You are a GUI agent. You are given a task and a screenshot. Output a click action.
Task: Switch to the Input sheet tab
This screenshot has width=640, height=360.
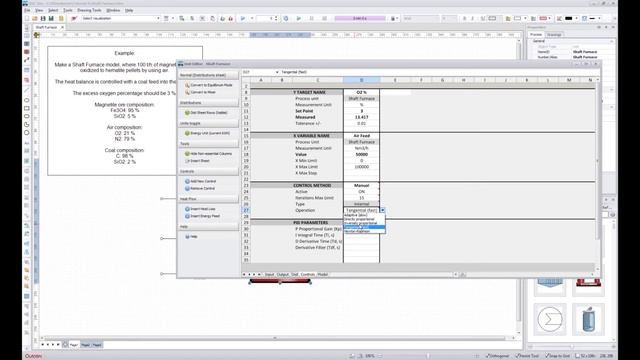[269, 274]
